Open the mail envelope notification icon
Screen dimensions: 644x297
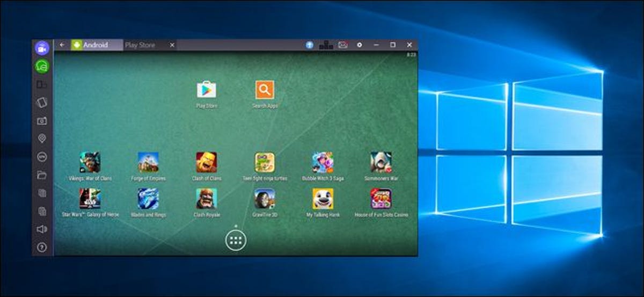[x=343, y=45]
